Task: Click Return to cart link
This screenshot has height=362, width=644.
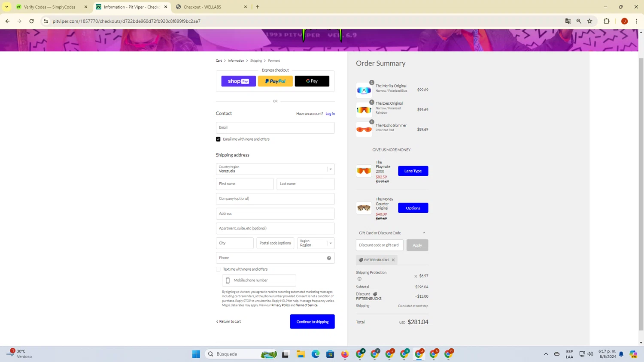Action: point(228,321)
